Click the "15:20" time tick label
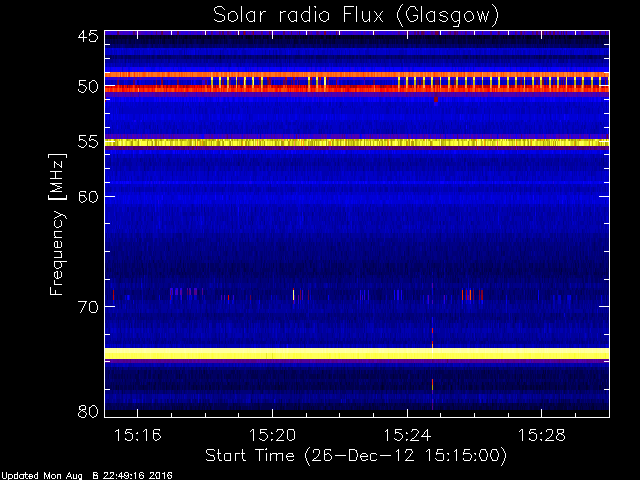 (272, 435)
